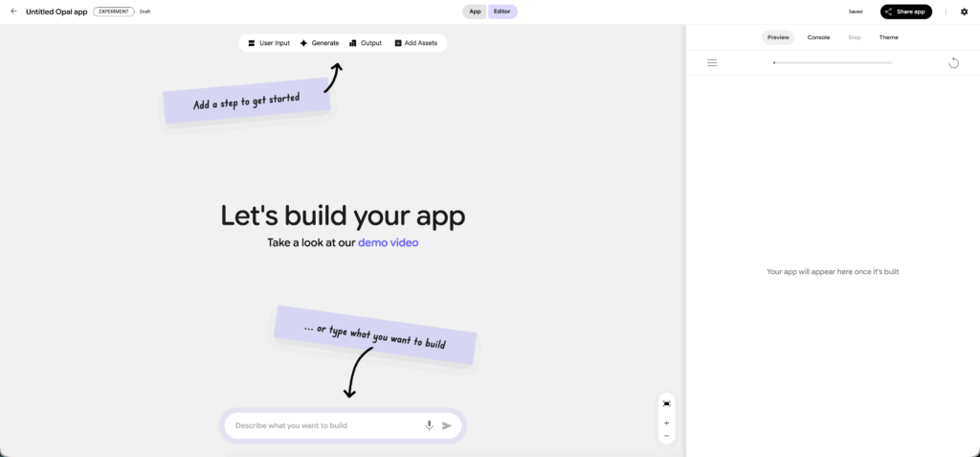The image size is (980, 457).
Task: Click the back arrow icon
Action: [13, 11]
